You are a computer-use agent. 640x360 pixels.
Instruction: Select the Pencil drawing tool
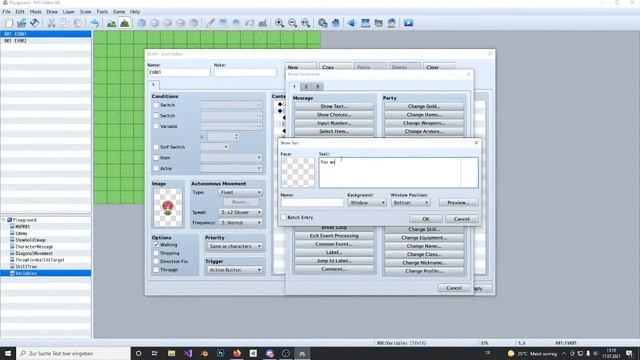[x=210, y=23]
